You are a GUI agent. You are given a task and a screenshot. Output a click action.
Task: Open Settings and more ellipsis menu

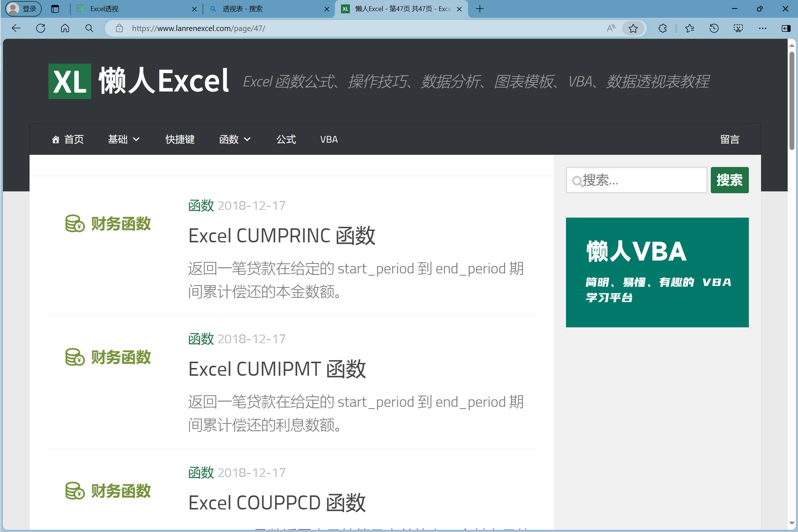763,28
